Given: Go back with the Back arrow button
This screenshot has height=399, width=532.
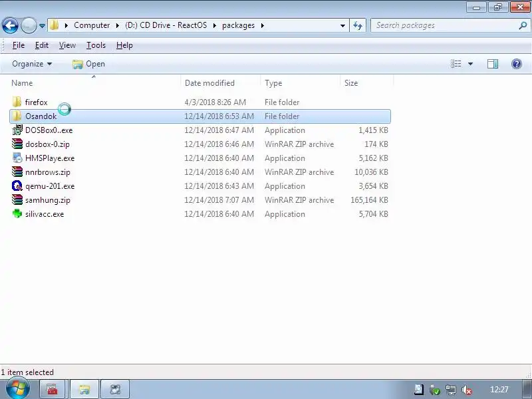Looking at the screenshot, I should 10,25.
